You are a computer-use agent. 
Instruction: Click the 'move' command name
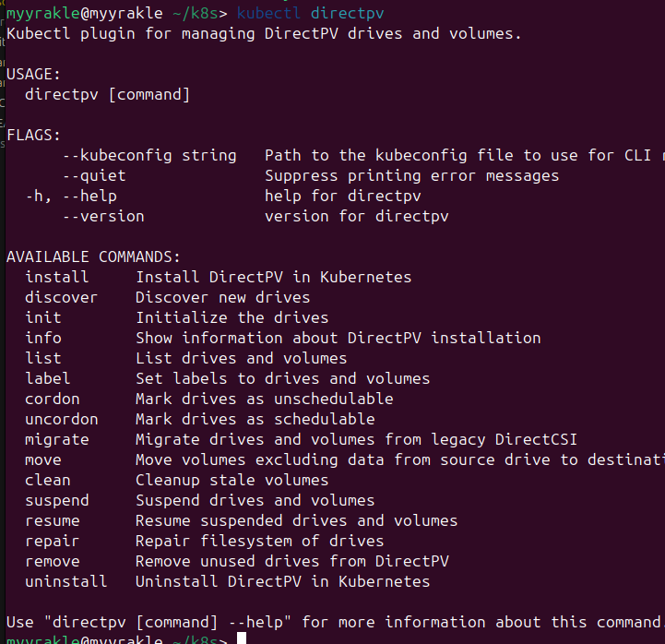[43, 459]
